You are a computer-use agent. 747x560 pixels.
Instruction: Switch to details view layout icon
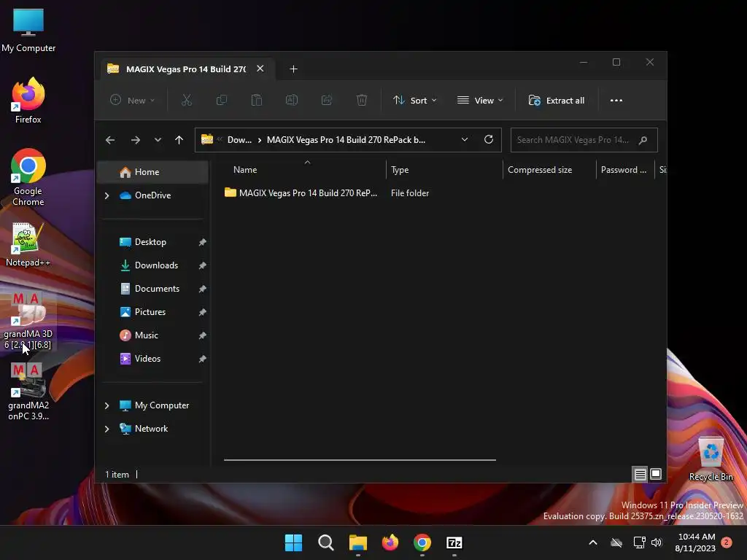click(640, 474)
